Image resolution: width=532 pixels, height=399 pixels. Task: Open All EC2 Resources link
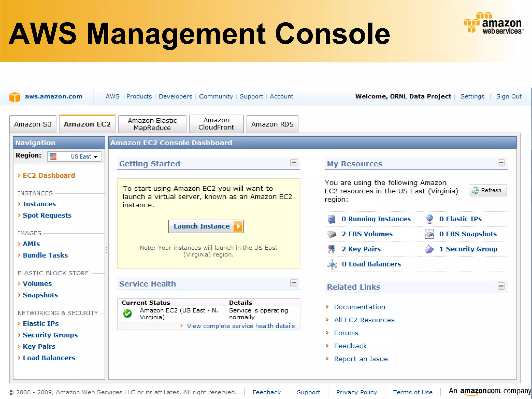click(x=364, y=320)
